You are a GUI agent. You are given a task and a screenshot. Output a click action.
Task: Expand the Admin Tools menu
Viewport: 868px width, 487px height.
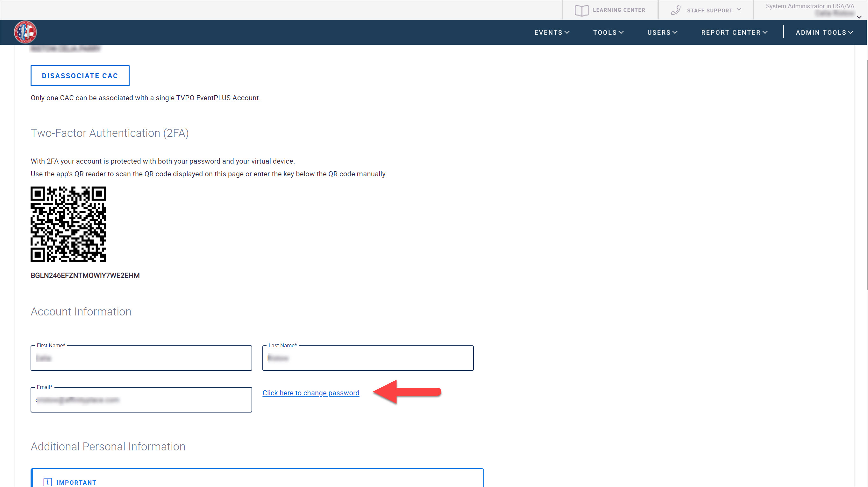(824, 33)
